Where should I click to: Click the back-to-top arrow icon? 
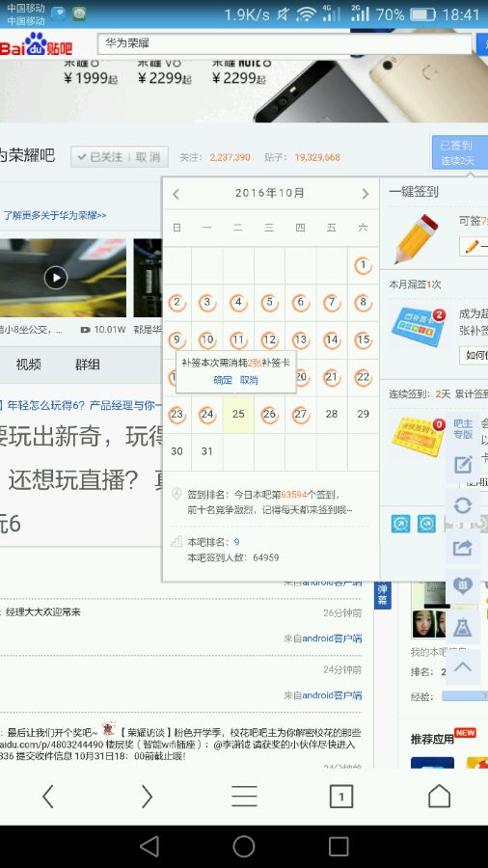(463, 667)
